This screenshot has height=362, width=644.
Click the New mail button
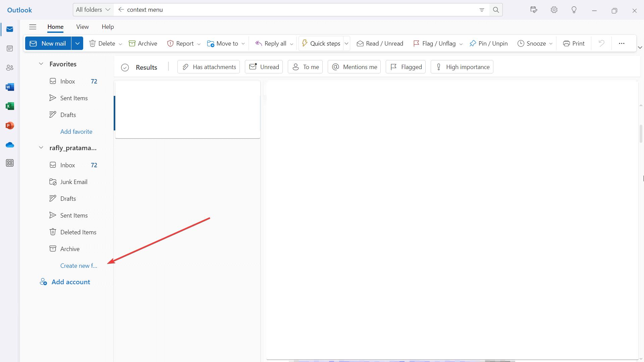(48, 43)
